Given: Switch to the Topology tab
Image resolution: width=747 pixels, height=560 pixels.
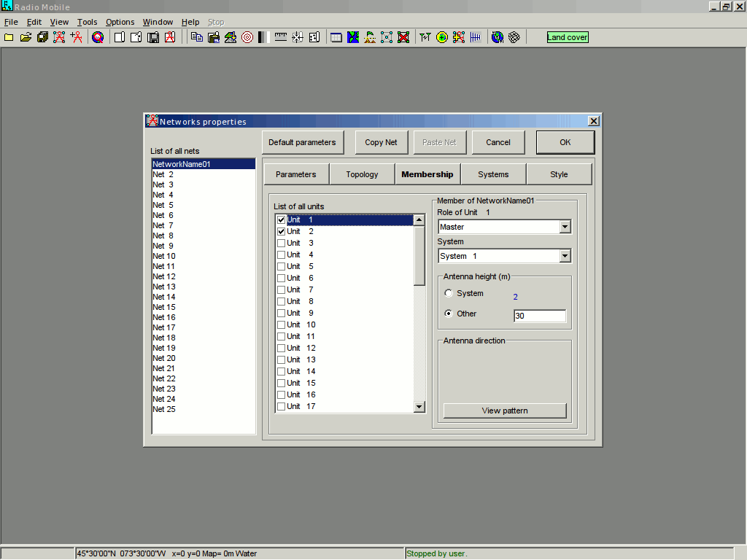Looking at the screenshot, I should (x=362, y=174).
